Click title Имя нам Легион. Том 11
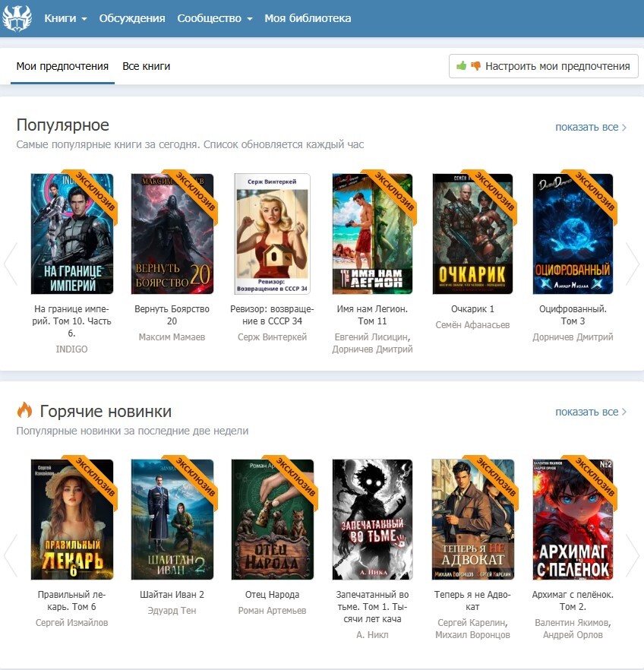644x670 pixels. (372, 315)
